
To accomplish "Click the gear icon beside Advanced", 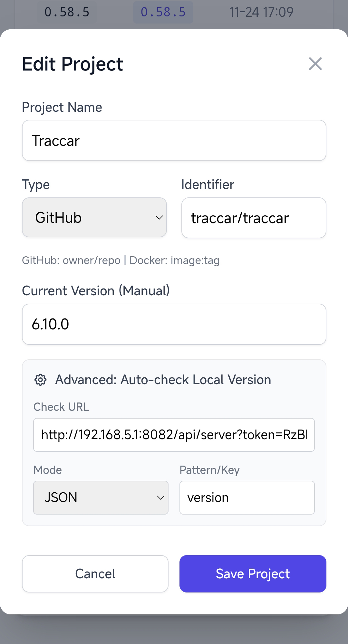I will 41,380.
